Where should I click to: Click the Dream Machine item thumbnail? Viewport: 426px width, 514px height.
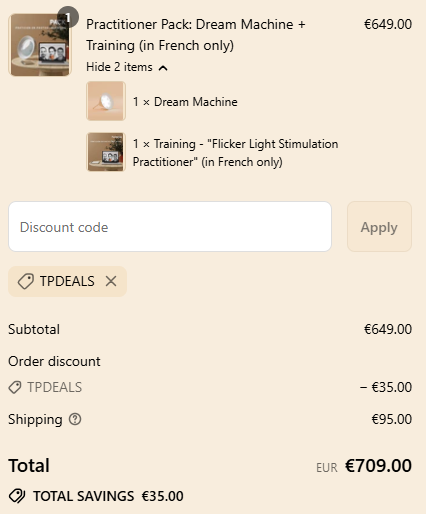[106, 101]
